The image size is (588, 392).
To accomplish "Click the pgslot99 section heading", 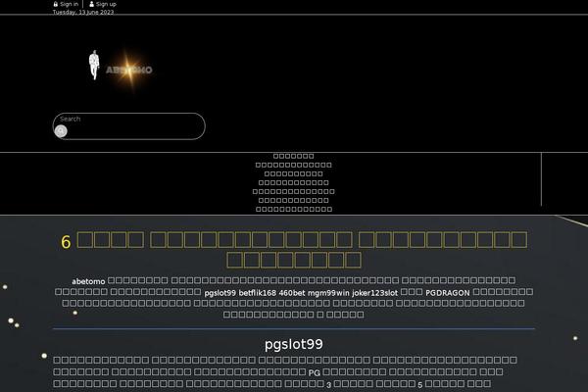I will (294, 344).
